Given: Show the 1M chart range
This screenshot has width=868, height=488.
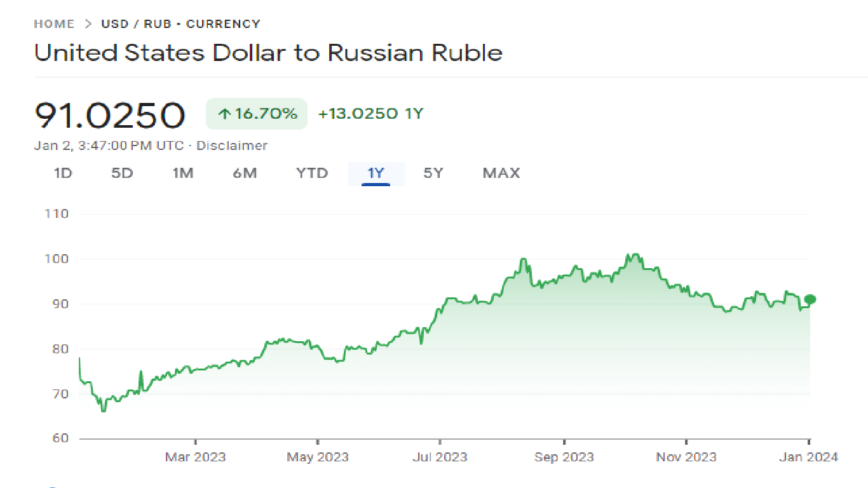Looking at the screenshot, I should pos(183,173).
